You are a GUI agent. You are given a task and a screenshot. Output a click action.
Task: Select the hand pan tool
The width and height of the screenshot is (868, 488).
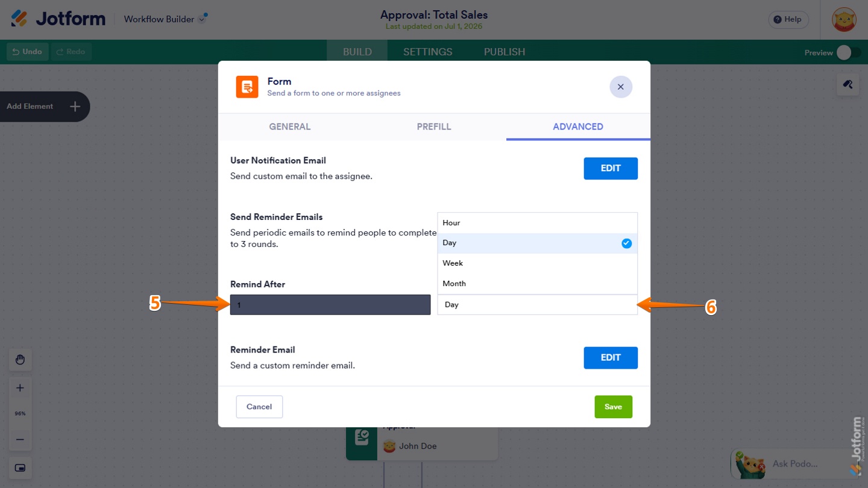coord(20,360)
